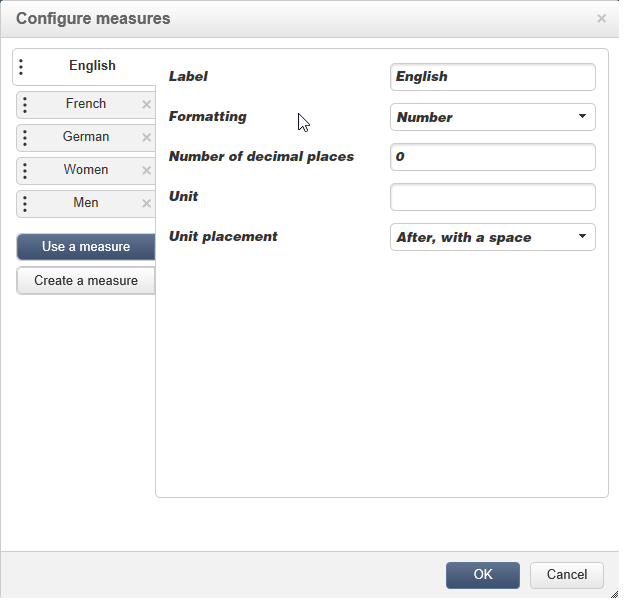Cancel the Configure measures dialog

click(567, 575)
